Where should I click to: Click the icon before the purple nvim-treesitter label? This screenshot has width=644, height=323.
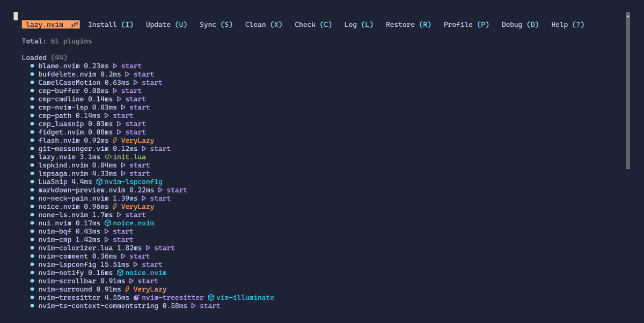(x=136, y=298)
